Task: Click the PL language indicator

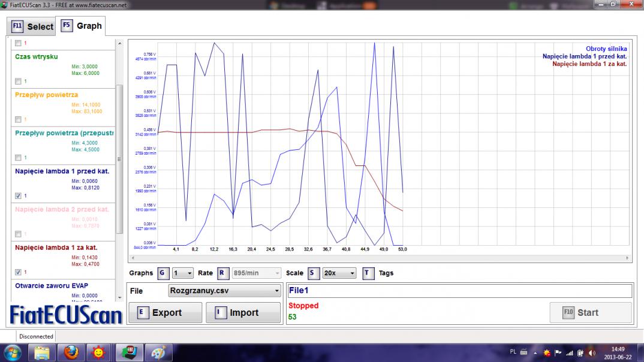Action: click(513, 352)
